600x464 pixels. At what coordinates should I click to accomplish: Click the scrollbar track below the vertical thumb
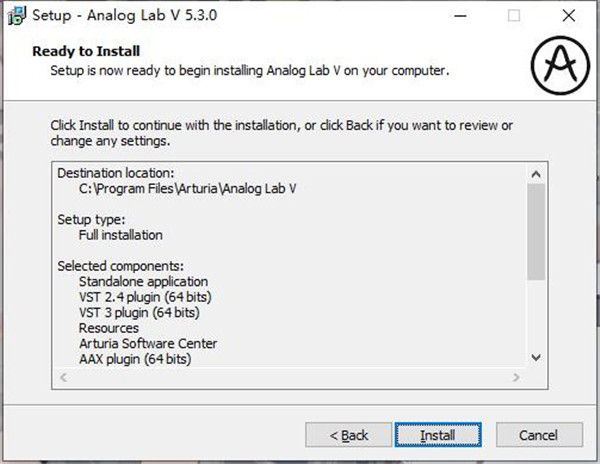pyautogui.click(x=536, y=314)
